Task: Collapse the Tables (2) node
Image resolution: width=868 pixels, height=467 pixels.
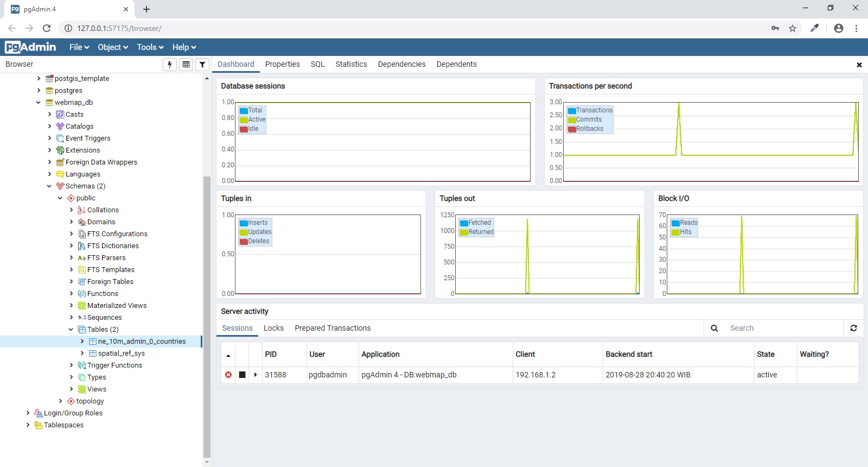Action: pos(71,330)
